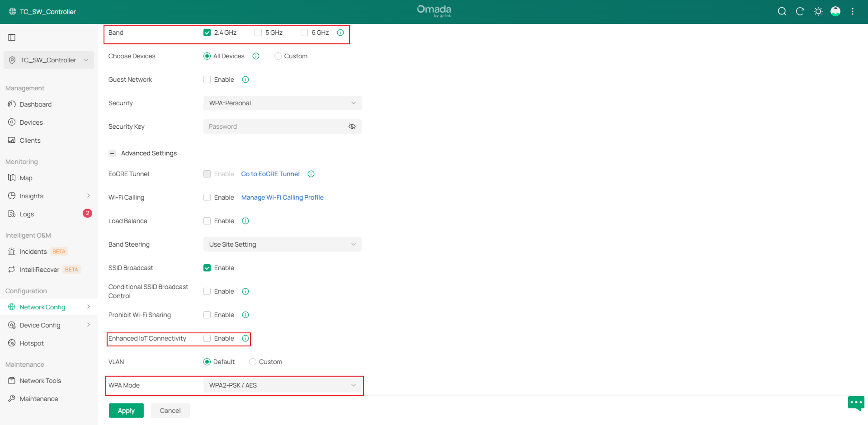Collapse sidebar with the panel icon

(x=12, y=37)
